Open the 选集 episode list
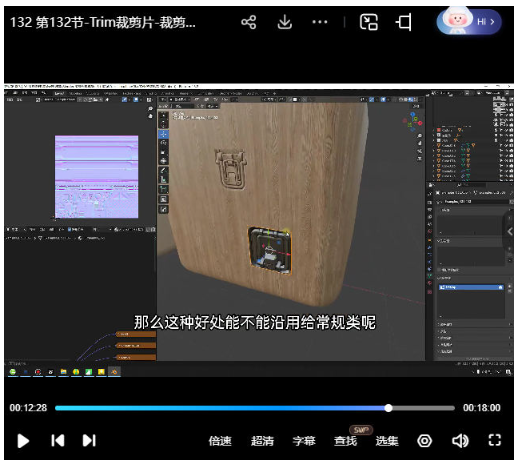The width and height of the screenshot is (516, 461). pyautogui.click(x=387, y=441)
